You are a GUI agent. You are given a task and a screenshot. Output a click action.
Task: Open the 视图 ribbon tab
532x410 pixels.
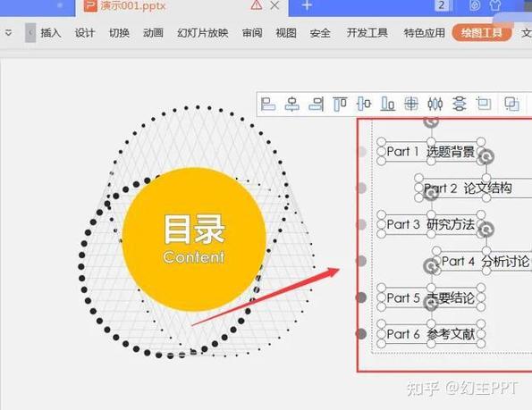point(286,33)
